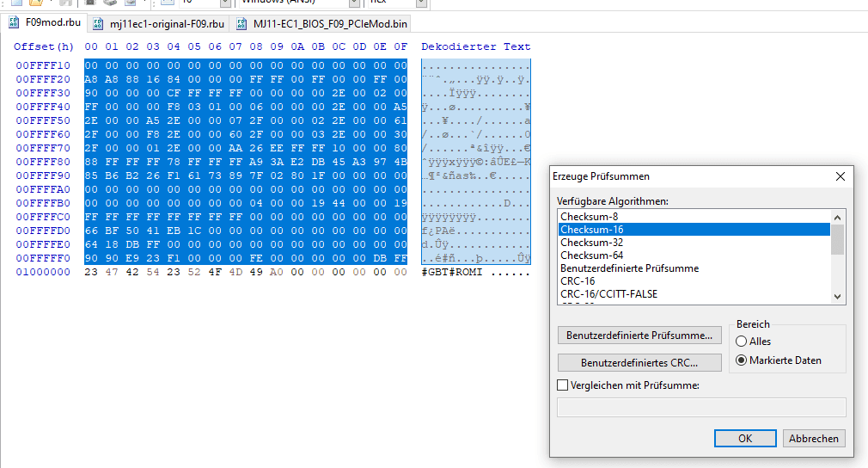The image size is (868, 468).
Task: Click the 0A column header
Action: (x=297, y=46)
